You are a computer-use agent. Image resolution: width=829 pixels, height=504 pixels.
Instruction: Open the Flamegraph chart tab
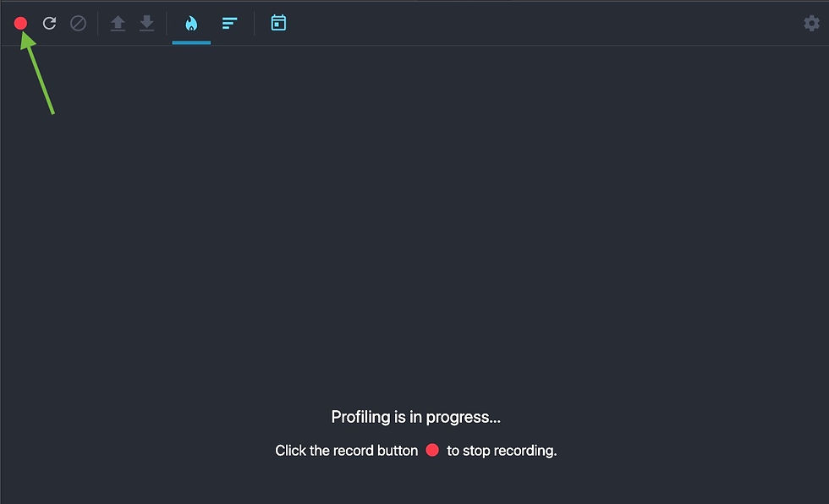[191, 23]
